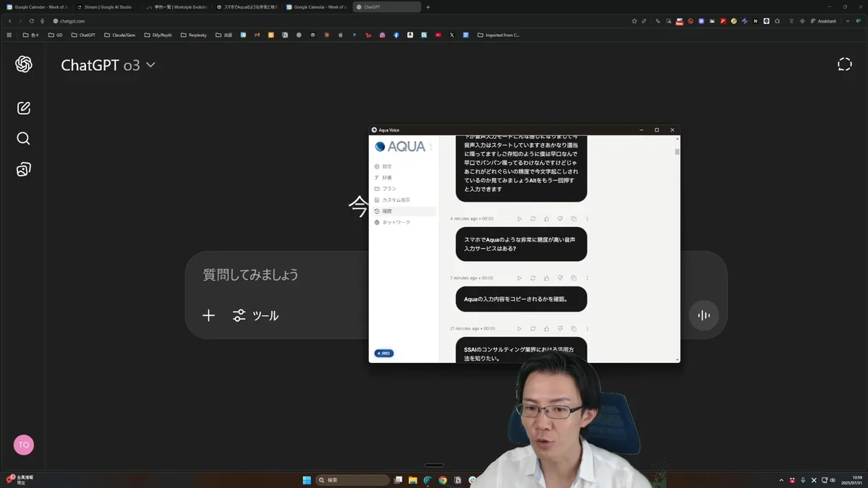Retranscribe the 21 minutes ago entry
The height and width of the screenshot is (488, 868).
click(x=533, y=329)
